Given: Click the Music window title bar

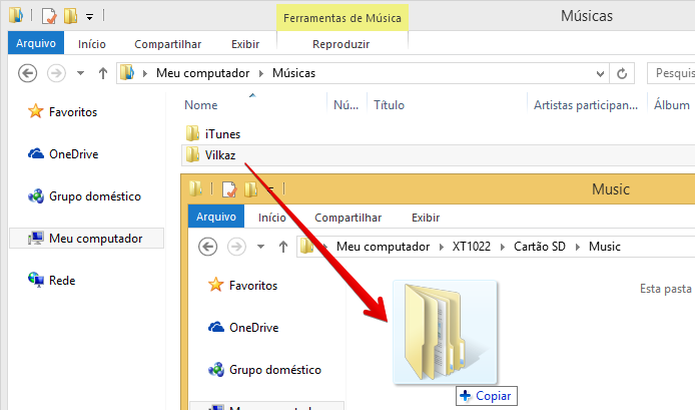Looking at the screenshot, I should pyautogui.click(x=438, y=189).
